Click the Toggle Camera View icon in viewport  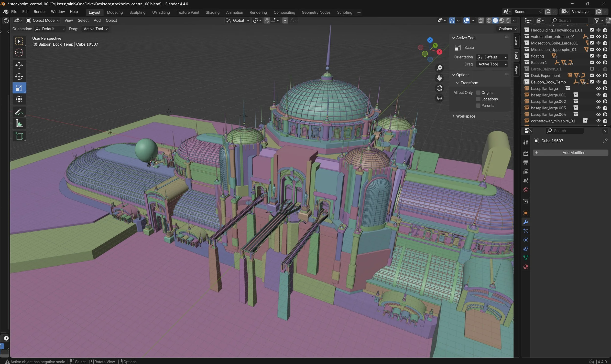(x=439, y=88)
